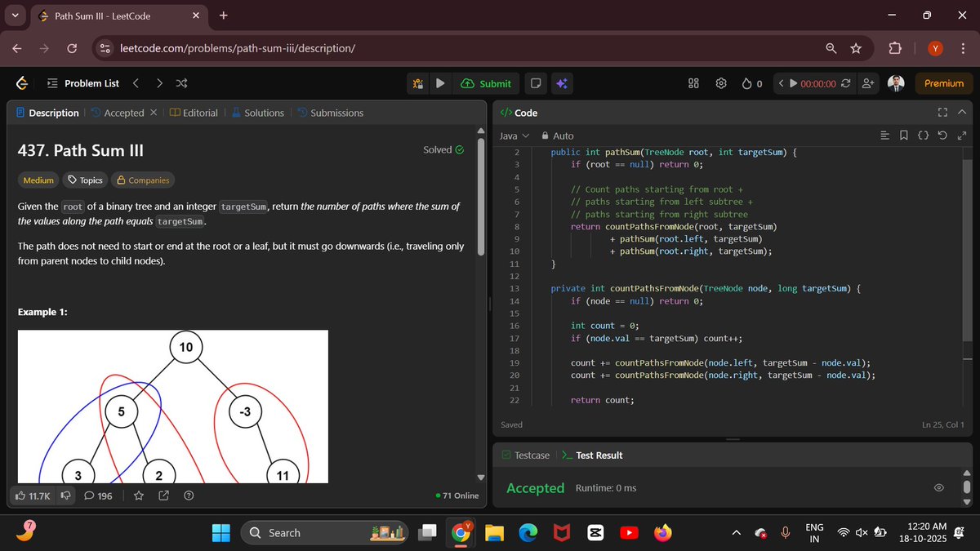Open the Solutions tab

tap(257, 113)
